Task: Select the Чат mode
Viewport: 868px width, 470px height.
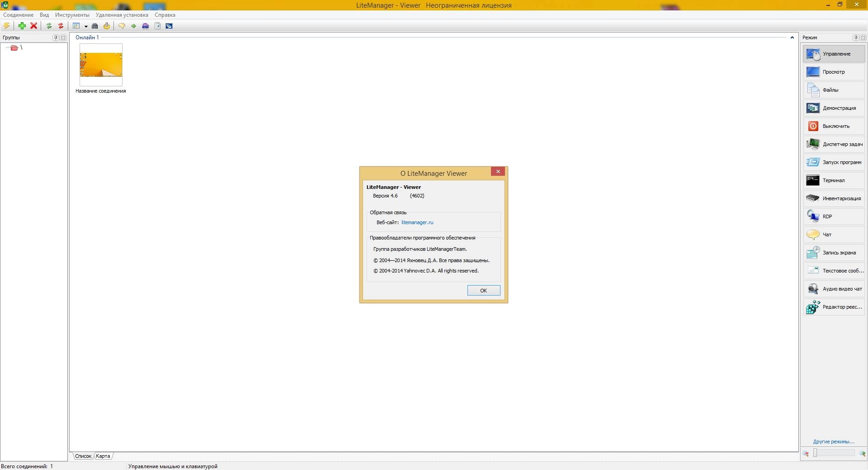Action: (x=834, y=235)
